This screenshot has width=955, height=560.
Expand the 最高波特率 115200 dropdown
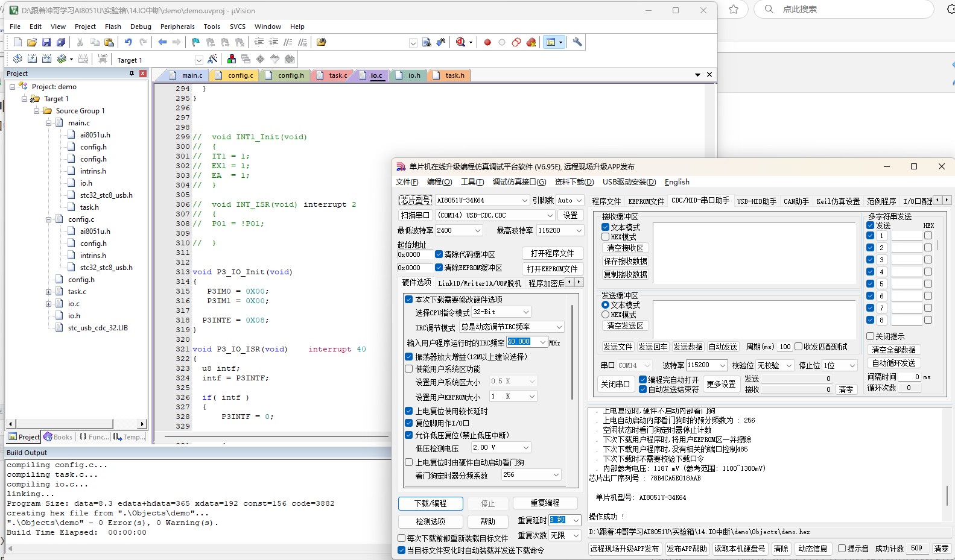pyautogui.click(x=579, y=230)
